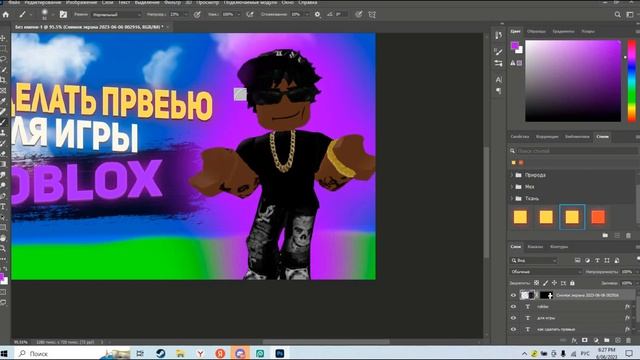Hide the 'как сделать превью' text layer
The height and width of the screenshot is (360, 640).
click(513, 329)
